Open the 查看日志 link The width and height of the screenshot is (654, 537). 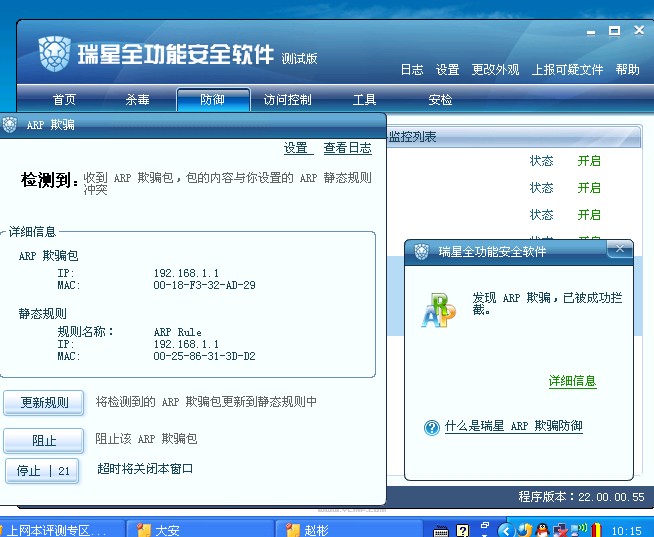tap(347, 148)
